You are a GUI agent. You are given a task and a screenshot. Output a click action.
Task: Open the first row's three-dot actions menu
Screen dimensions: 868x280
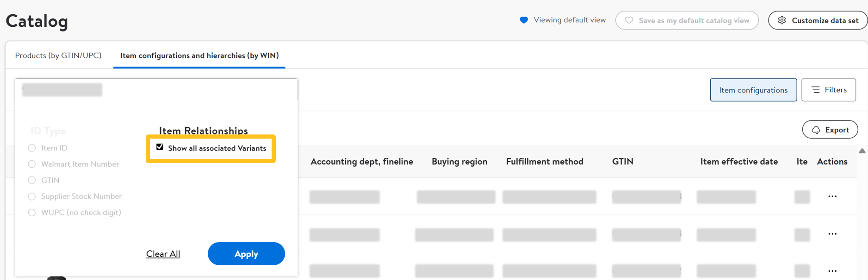pos(832,196)
